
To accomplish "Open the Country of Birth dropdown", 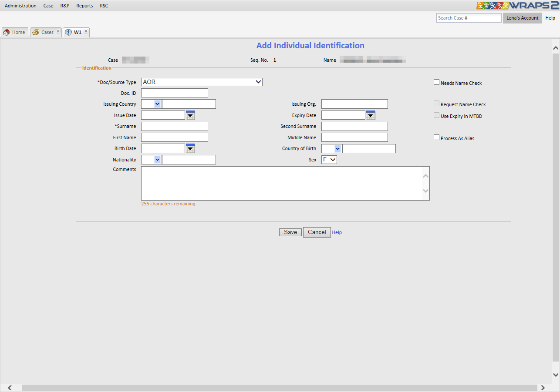I will tap(337, 149).
